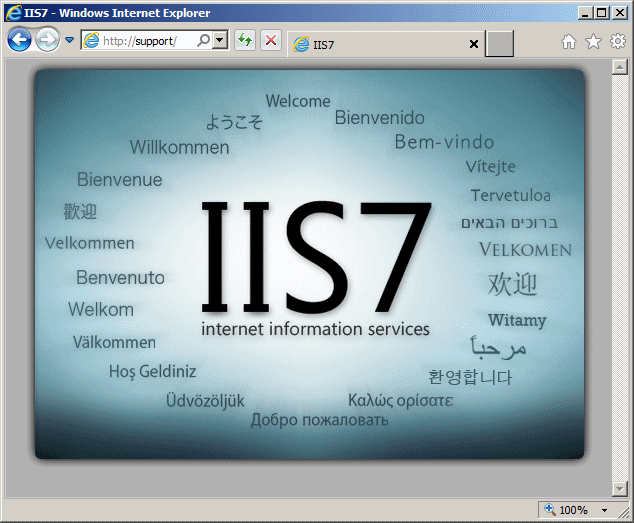This screenshot has height=523, width=634.
Task: Click the Internet Explorer icon in the title bar
Action: 13,13
